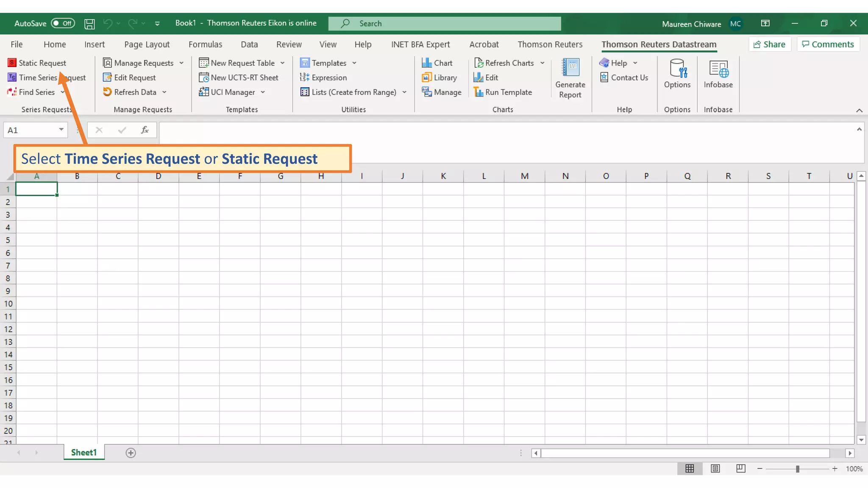The height and width of the screenshot is (488, 868).
Task: Switch to the Home tab
Action: pos(55,44)
